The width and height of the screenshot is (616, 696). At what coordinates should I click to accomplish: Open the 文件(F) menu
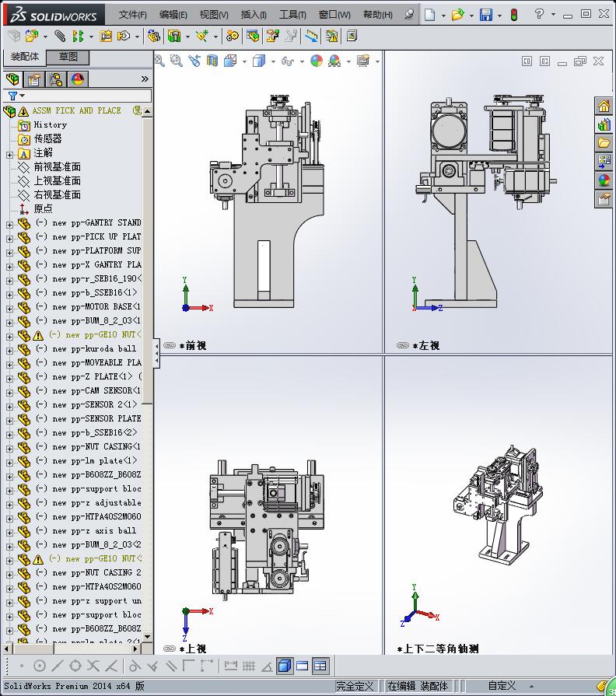click(133, 15)
